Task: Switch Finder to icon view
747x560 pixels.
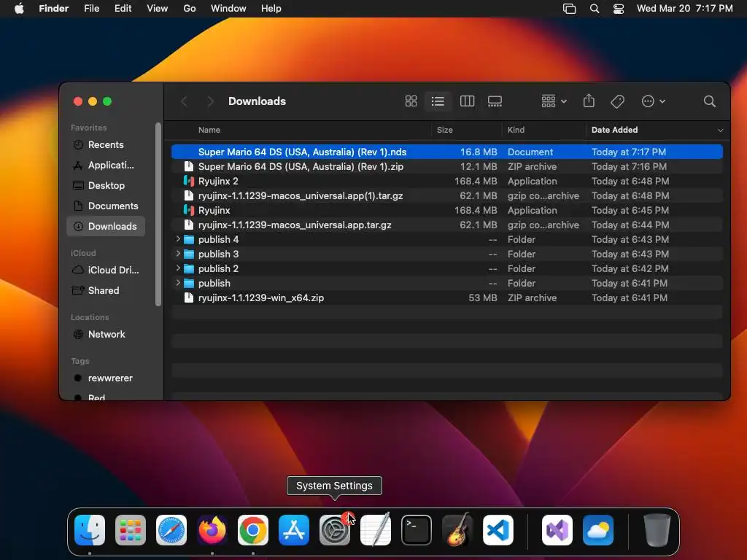Action: point(411,101)
